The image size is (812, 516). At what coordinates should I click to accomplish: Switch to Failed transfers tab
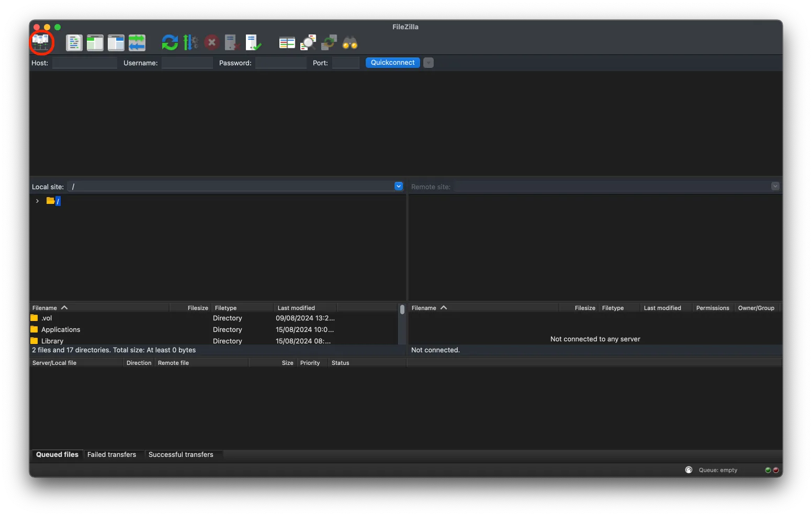point(111,455)
